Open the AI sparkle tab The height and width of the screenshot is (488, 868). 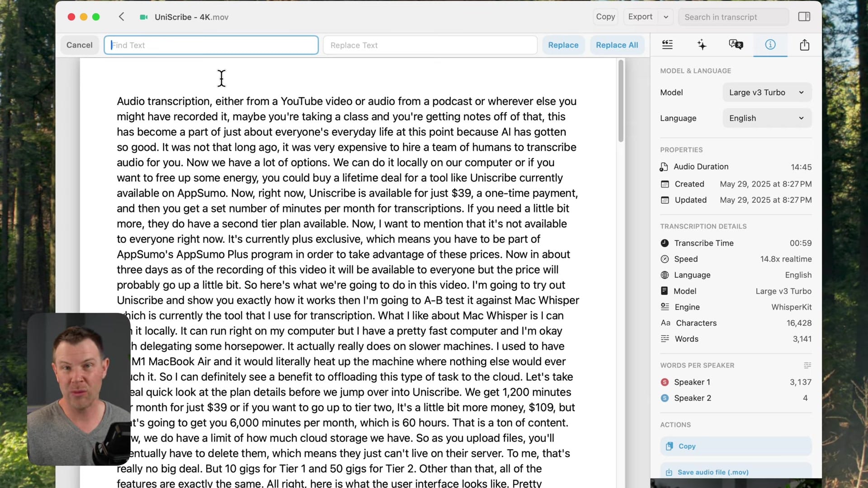(702, 44)
